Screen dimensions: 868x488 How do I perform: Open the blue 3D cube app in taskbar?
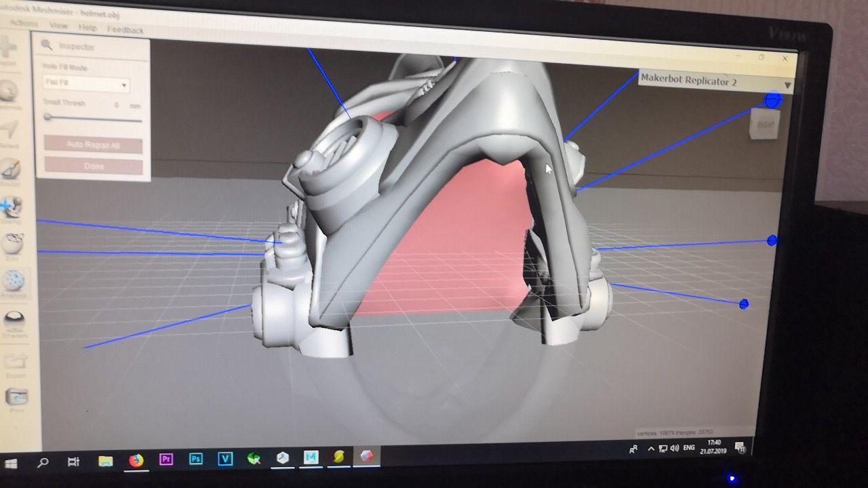(x=283, y=458)
